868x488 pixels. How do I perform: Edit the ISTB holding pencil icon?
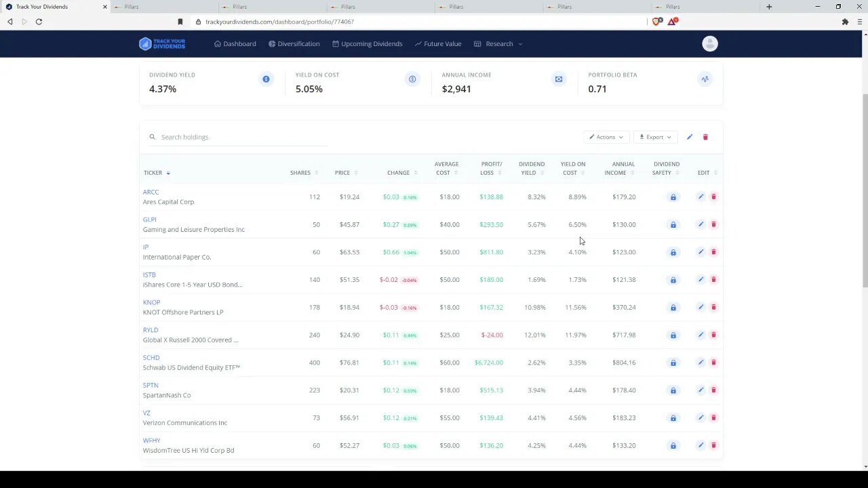(x=701, y=279)
